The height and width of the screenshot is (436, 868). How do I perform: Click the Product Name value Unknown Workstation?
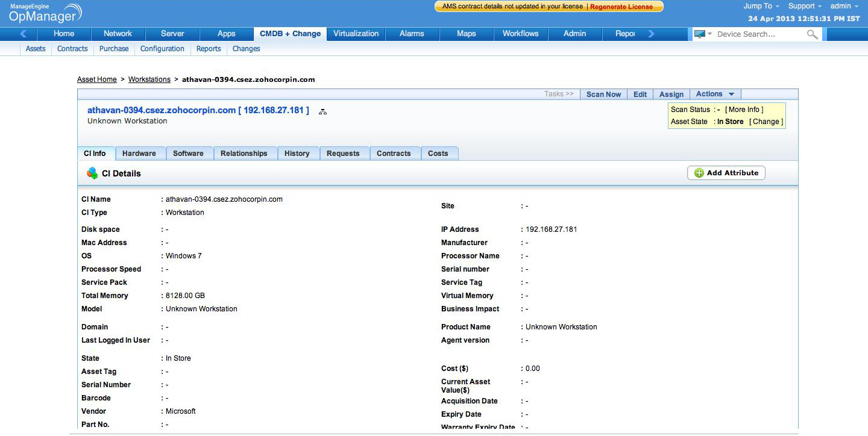561,327
